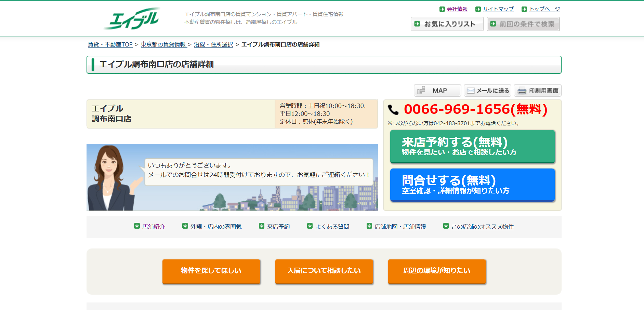Click phone number 0066-969-1656(無料)

pyautogui.click(x=476, y=109)
